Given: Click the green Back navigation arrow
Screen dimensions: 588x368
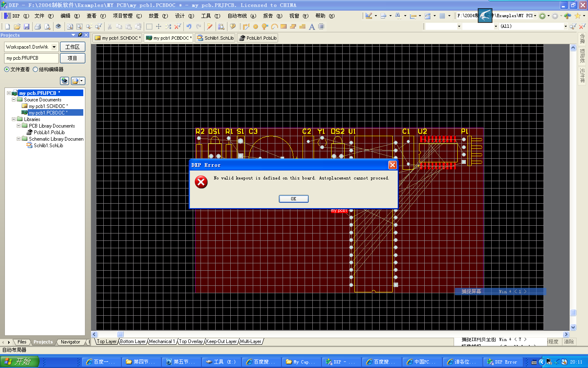Looking at the screenshot, I should tap(542, 16).
